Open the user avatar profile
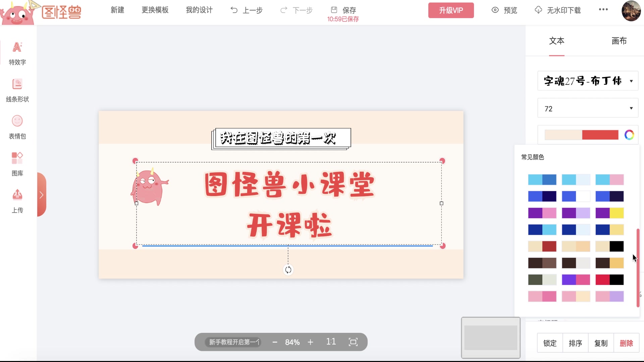Viewport: 644px width, 362px height. point(631,11)
